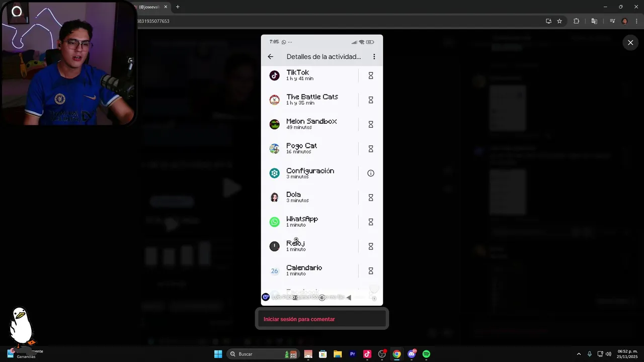Click the install app icon in address bar
Viewport: 644px width, 362px height.
[x=548, y=21]
